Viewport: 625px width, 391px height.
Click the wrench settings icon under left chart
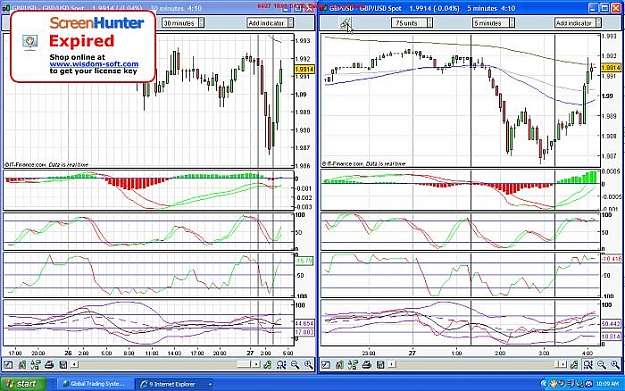pos(268,364)
